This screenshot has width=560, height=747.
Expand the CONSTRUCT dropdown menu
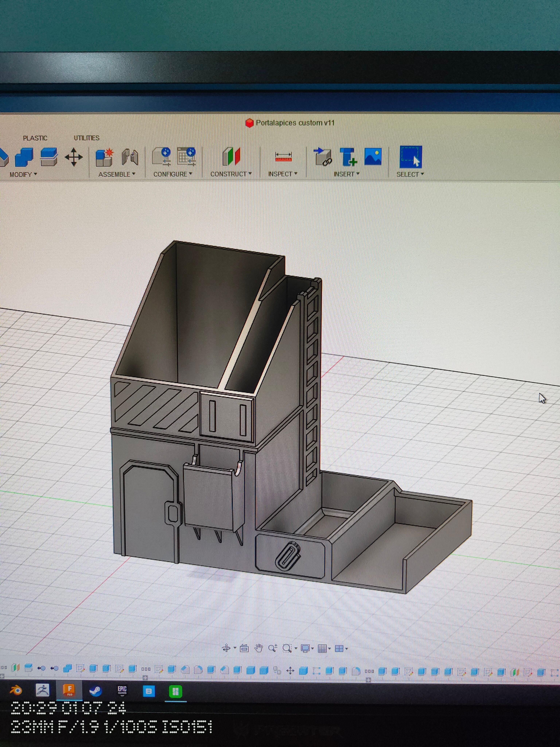(x=231, y=174)
